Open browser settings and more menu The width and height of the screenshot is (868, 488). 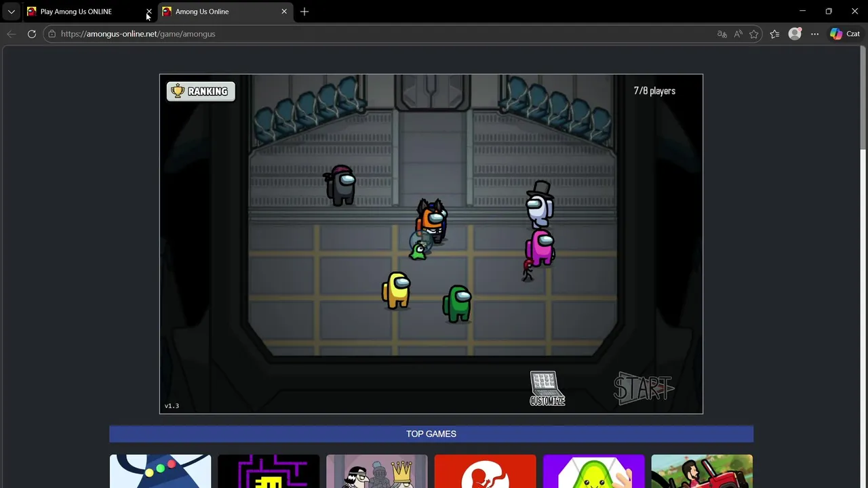point(814,34)
